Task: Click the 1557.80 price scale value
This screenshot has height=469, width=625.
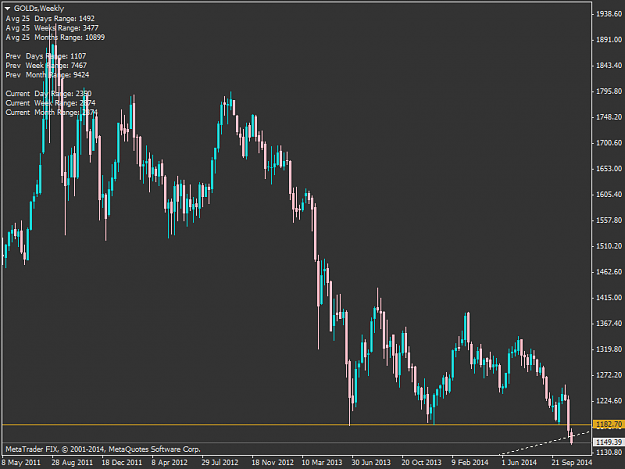Action: [x=609, y=220]
